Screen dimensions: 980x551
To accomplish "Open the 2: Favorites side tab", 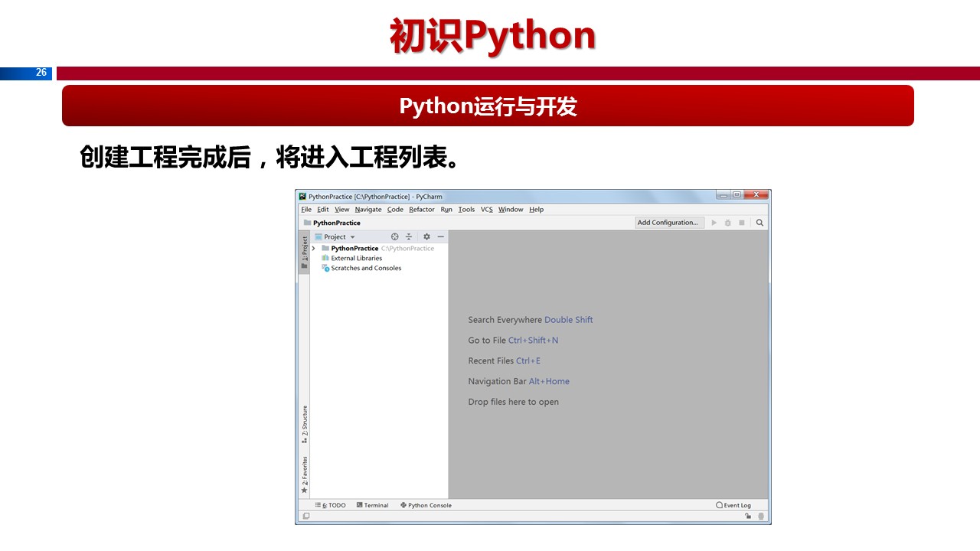I will pyautogui.click(x=304, y=474).
